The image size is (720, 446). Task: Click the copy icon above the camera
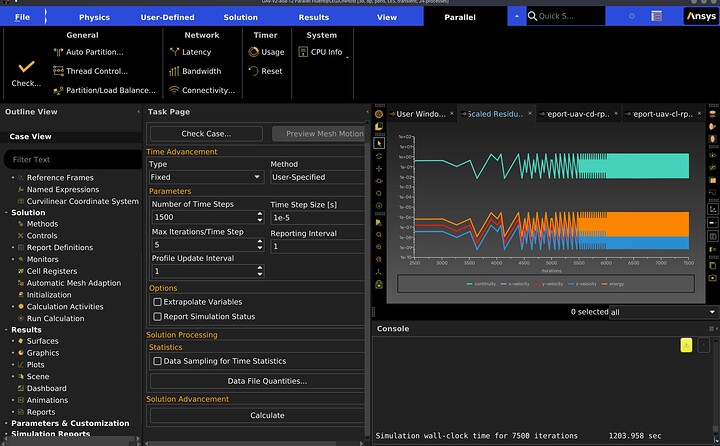pos(712,265)
